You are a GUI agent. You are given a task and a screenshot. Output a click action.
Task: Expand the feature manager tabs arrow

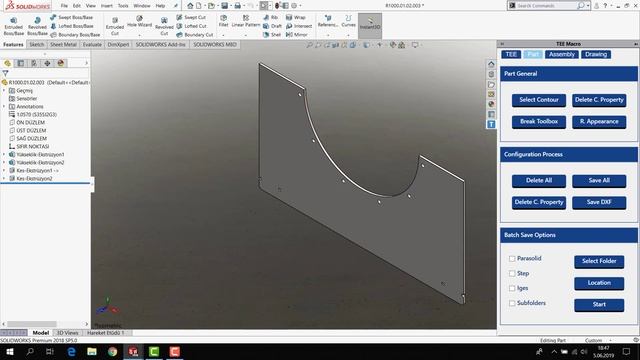point(86,63)
